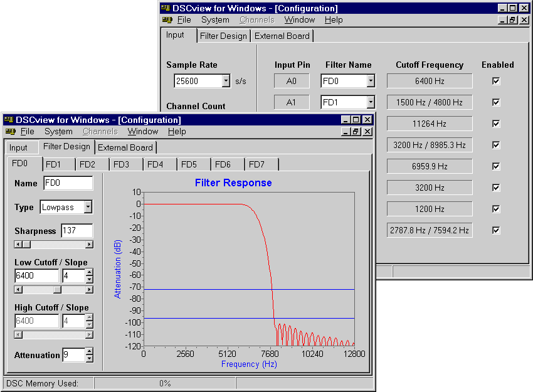Decrease Low Cutoff slope with down arrow
The width and height of the screenshot is (533, 392).
pos(90,279)
